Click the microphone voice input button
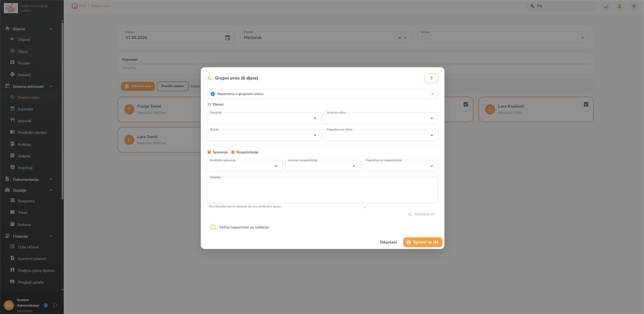Image resolution: width=644 pixels, height=314 pixels. tap(431, 78)
